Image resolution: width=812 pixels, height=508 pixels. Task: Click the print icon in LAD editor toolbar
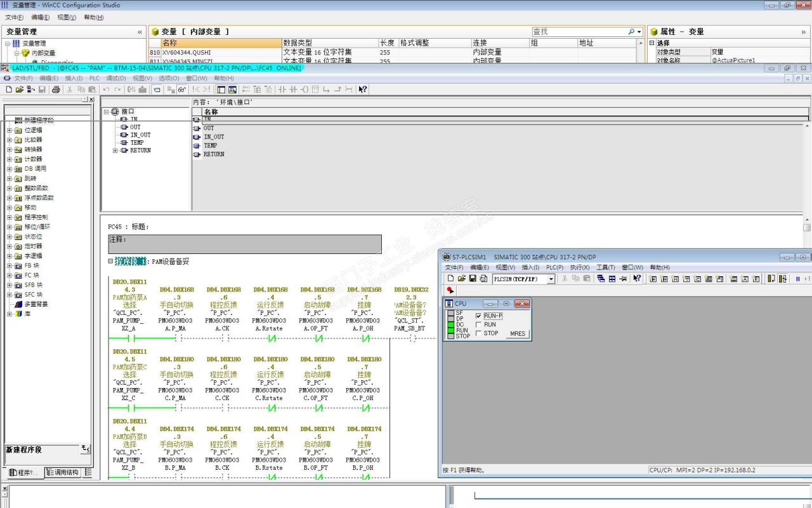(x=56, y=90)
